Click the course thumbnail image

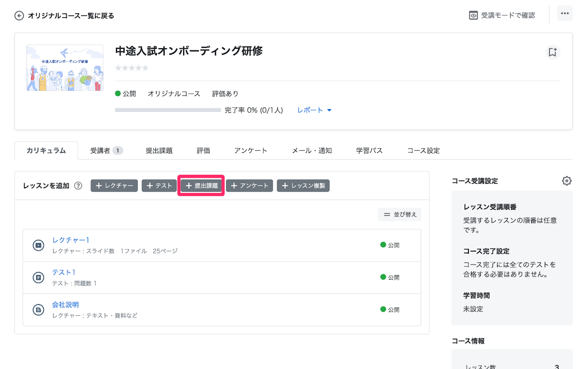[x=65, y=68]
